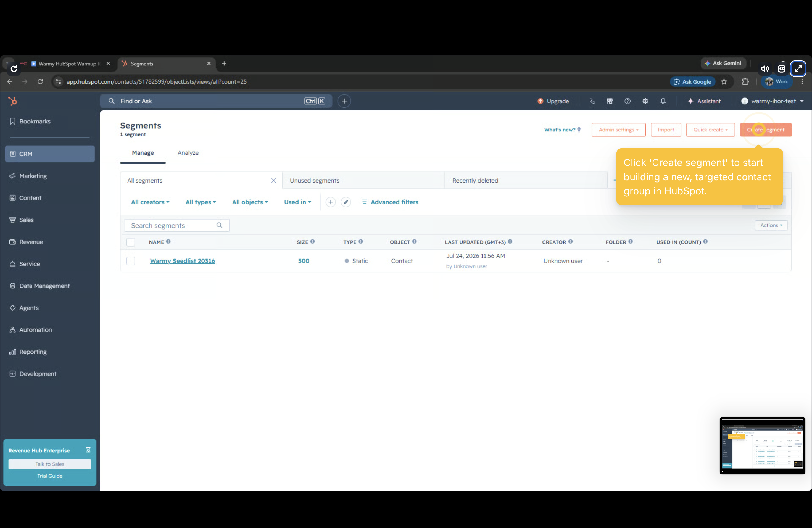Open the Admin settings dropdown

pos(619,130)
